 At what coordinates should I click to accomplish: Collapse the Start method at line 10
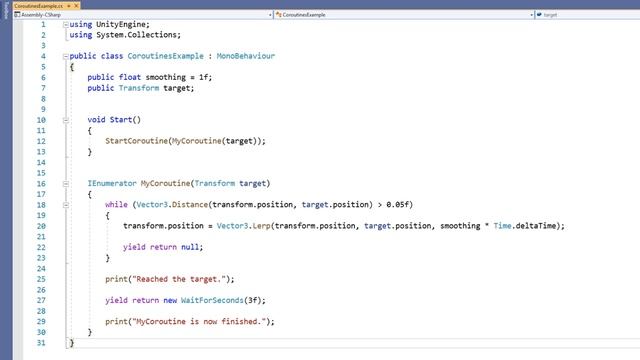tap(66, 120)
